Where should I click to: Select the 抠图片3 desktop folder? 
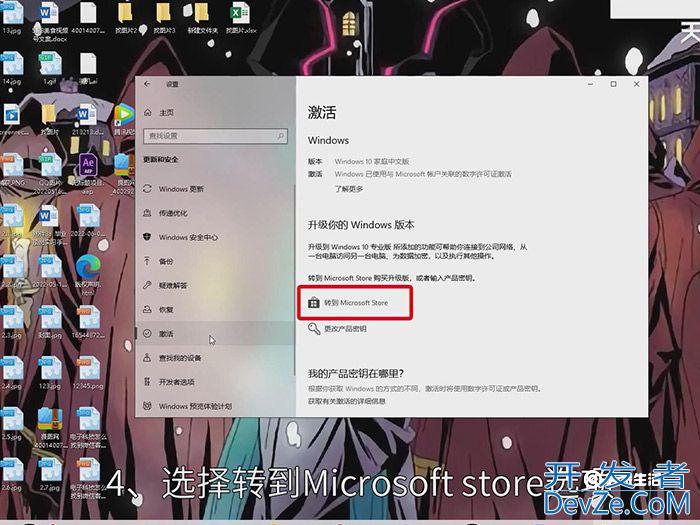tap(164, 18)
